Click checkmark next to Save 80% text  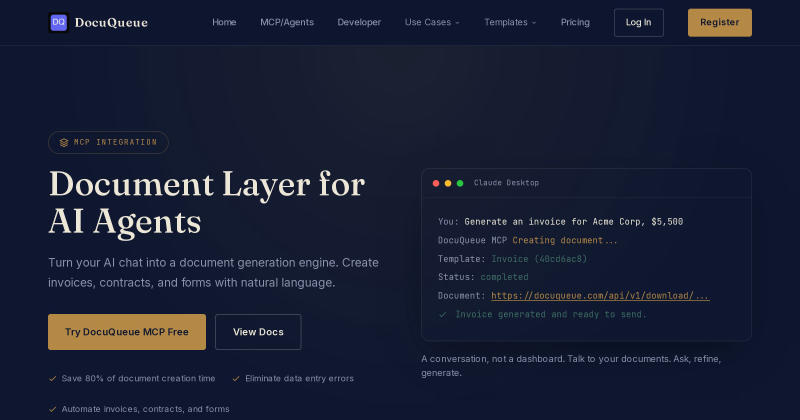coord(52,379)
